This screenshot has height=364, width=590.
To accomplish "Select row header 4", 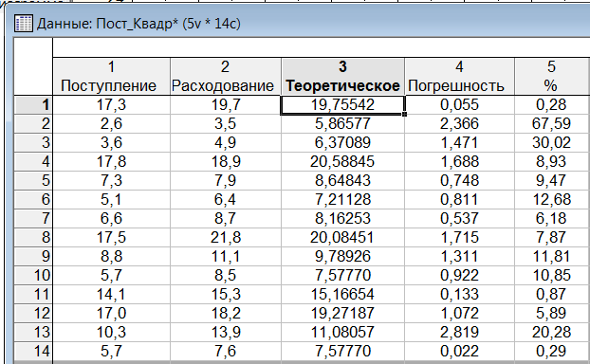I will pos(33,162).
